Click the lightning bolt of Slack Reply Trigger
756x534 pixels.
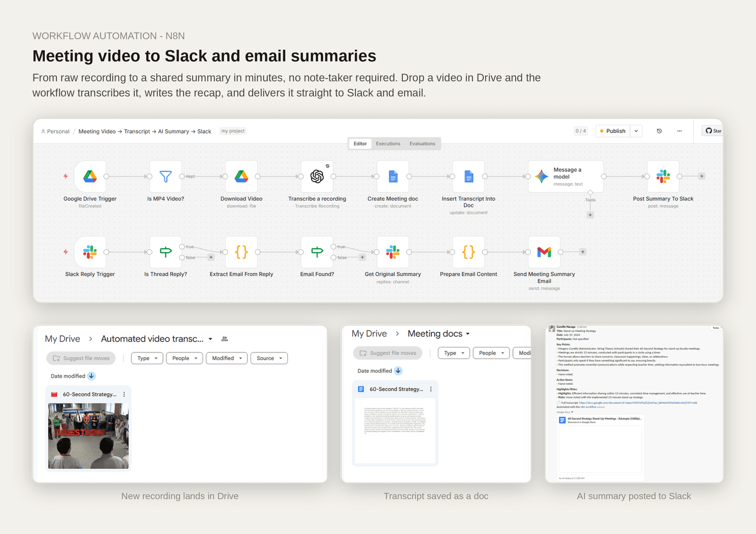[x=65, y=252]
